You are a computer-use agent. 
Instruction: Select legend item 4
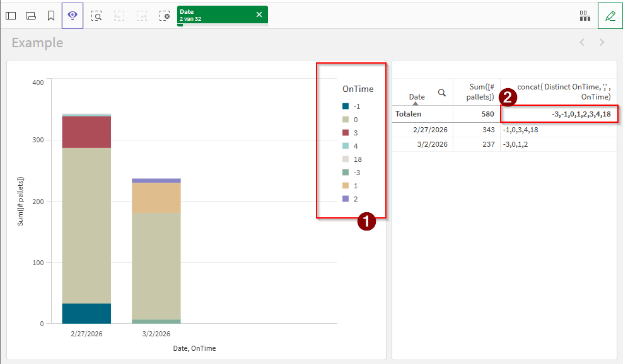[x=350, y=146]
